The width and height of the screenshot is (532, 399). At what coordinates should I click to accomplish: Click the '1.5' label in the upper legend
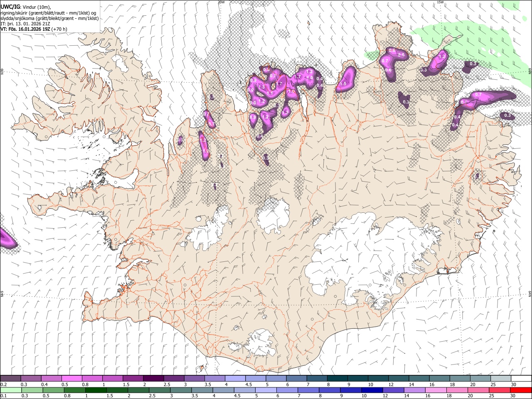[126, 384]
